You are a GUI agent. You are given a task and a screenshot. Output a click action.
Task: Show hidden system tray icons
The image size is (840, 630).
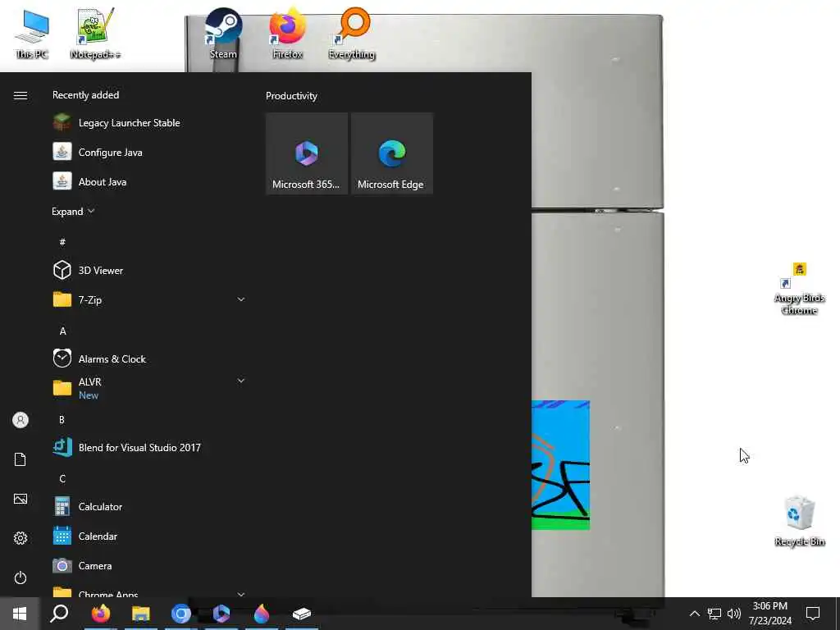tap(694, 614)
